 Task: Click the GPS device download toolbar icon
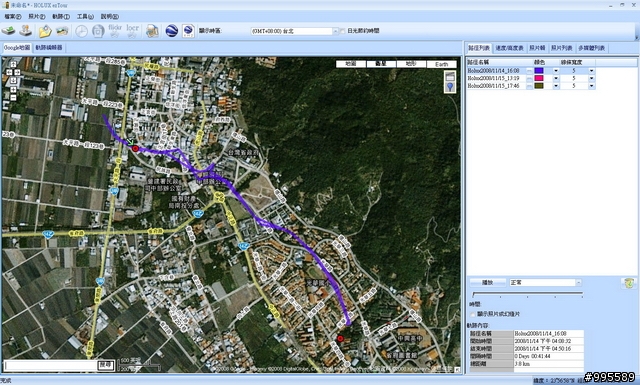click(9, 31)
